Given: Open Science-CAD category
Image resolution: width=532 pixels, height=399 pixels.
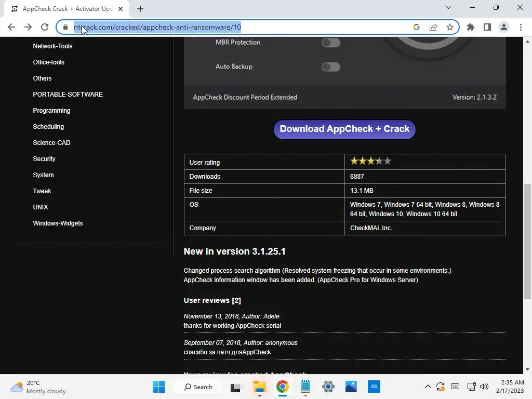Looking at the screenshot, I should coord(51,143).
